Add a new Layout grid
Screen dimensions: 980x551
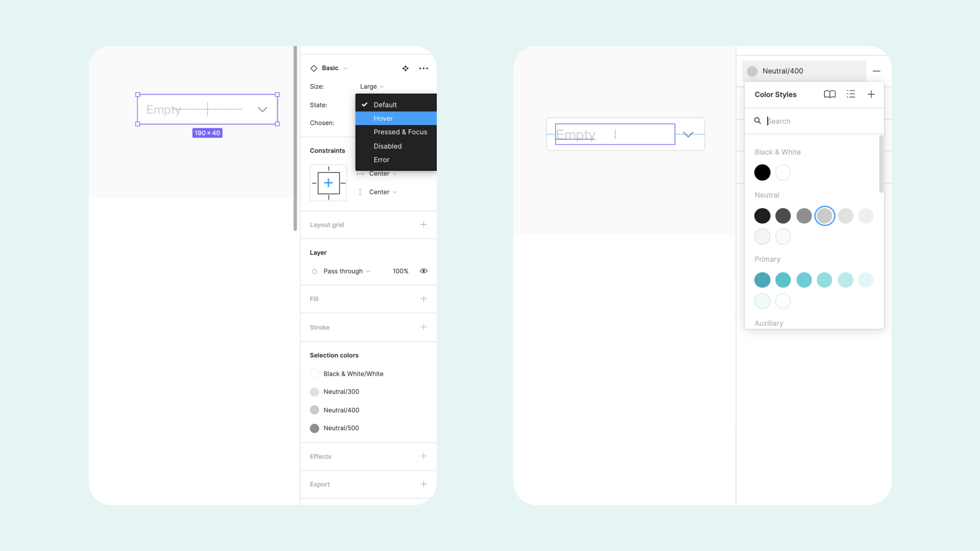click(x=423, y=224)
